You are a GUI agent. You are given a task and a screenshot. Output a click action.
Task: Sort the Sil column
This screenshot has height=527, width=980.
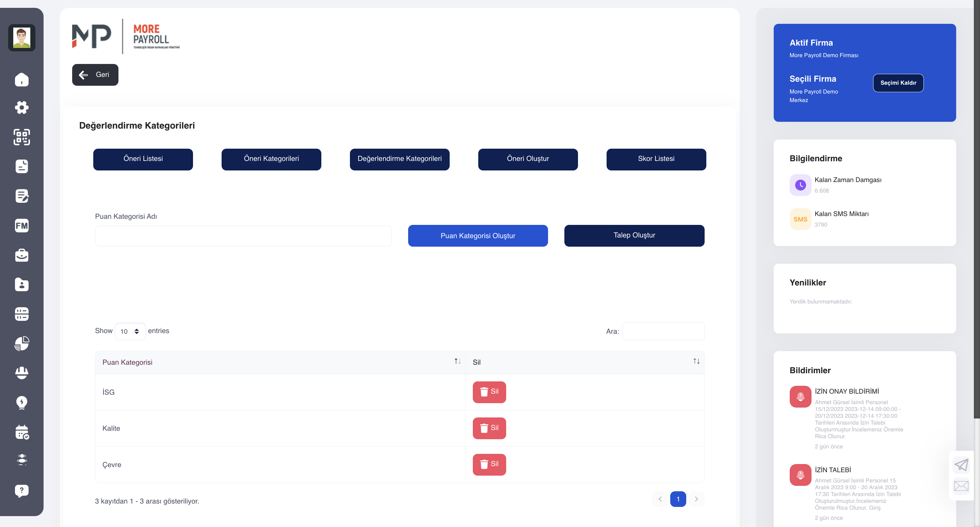pos(696,362)
